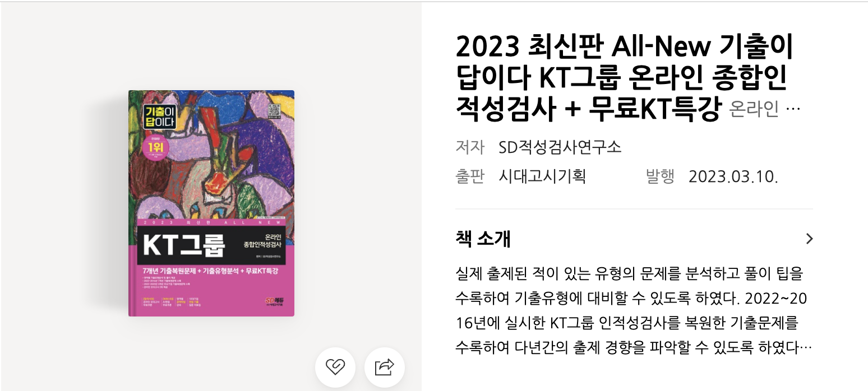Click the 출판 label
The width and height of the screenshot is (868, 391).
[x=470, y=176]
